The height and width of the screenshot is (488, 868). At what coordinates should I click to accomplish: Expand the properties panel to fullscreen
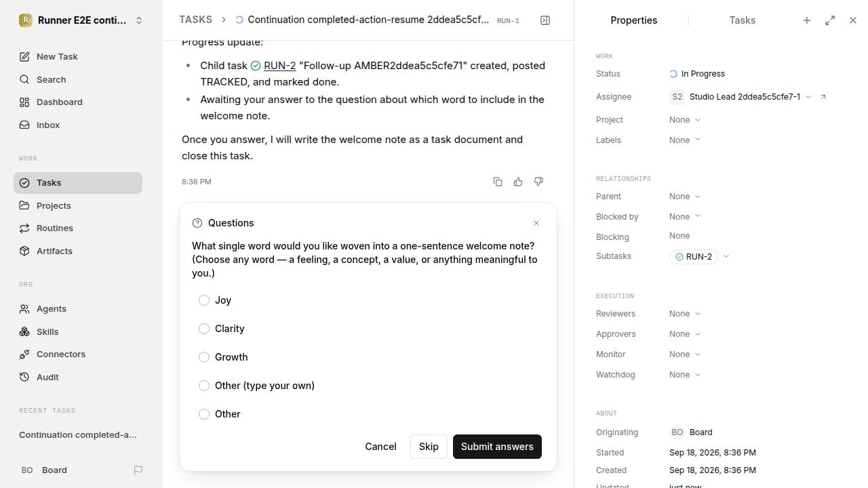[x=830, y=20]
